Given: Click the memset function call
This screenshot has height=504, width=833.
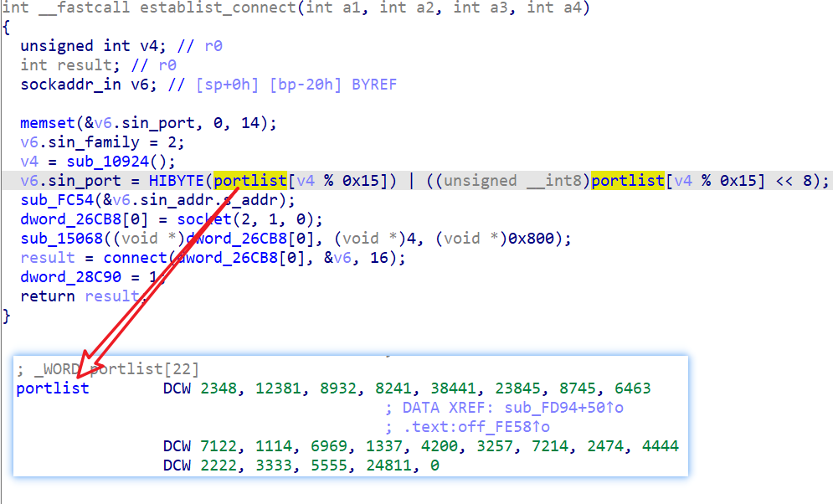Looking at the screenshot, I should pos(48,123).
